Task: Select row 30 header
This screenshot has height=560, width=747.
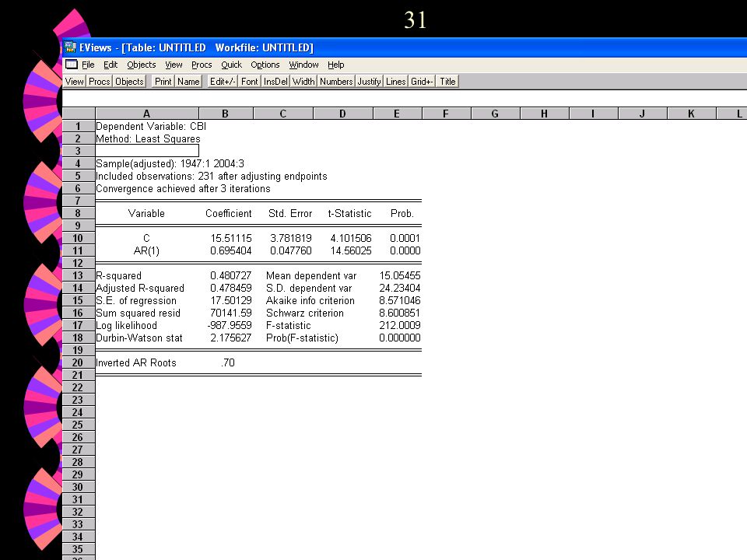Action: [x=78, y=487]
